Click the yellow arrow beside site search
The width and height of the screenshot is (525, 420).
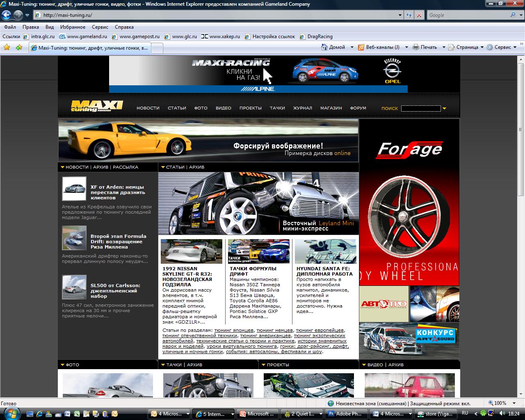click(444, 109)
